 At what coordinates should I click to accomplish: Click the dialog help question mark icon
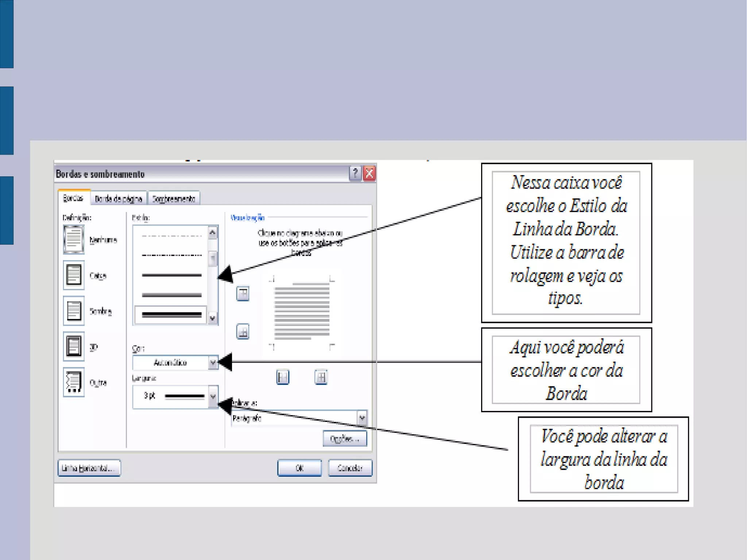pos(355,173)
